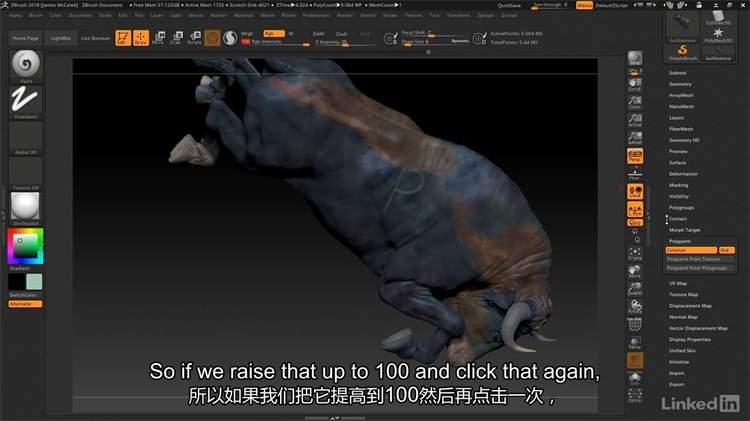Select the Rotate tool in top toolbar
Image resolution: width=750 pixels, height=421 pixels.
click(x=194, y=38)
